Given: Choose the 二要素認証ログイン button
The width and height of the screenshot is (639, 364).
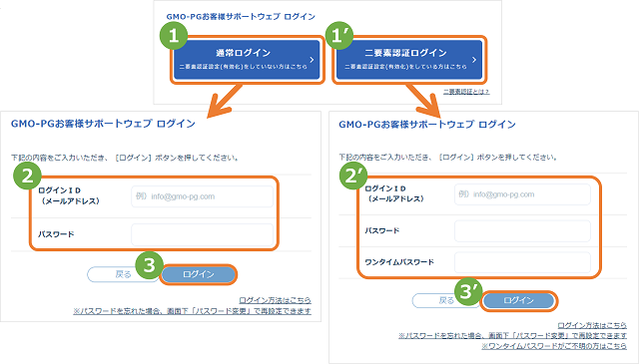Looking at the screenshot, I should click(409, 60).
